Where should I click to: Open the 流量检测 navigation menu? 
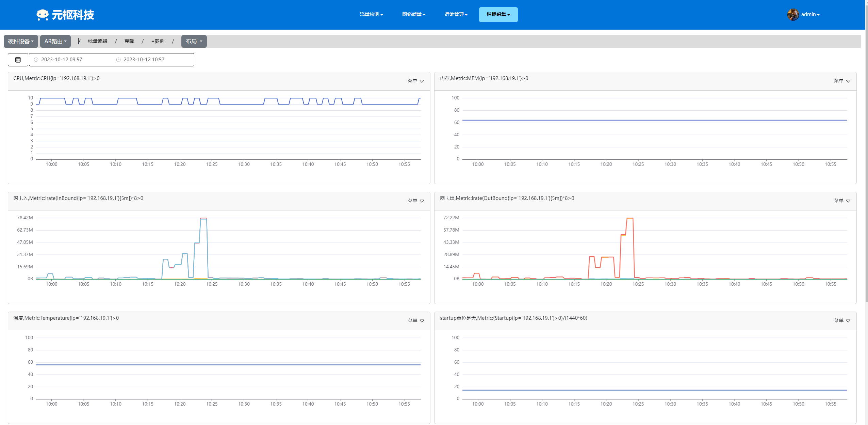tap(372, 14)
